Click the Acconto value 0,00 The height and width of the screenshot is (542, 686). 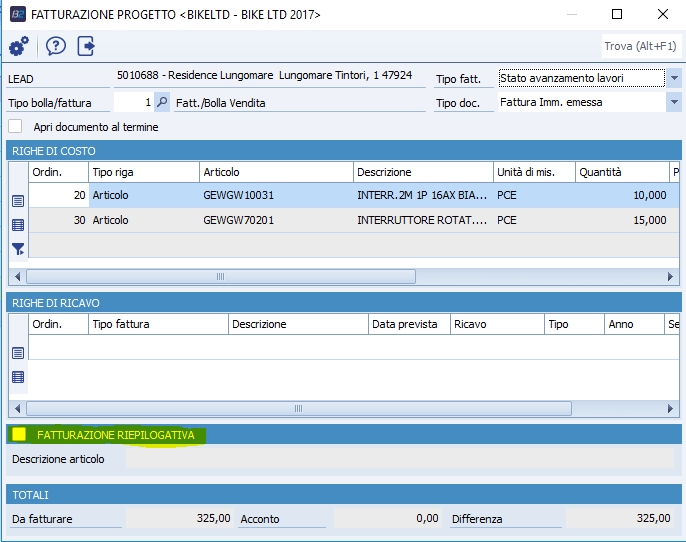coord(387,518)
